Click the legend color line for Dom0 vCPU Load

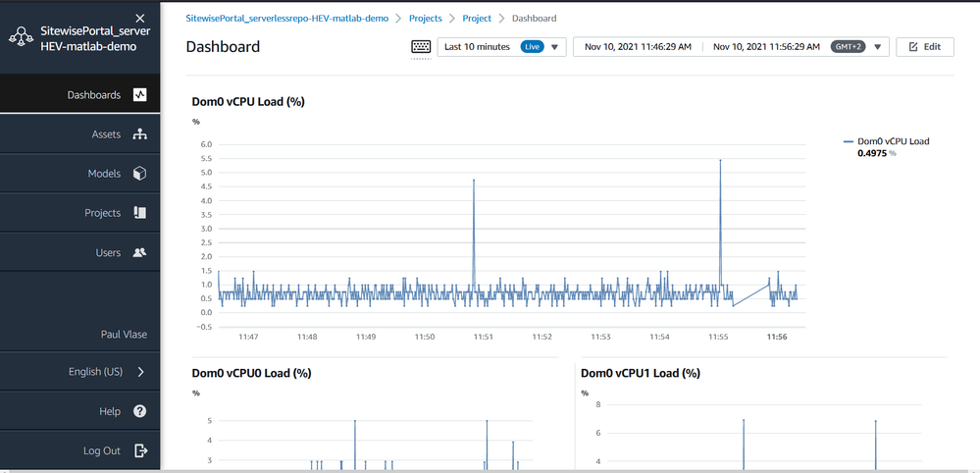tap(849, 141)
